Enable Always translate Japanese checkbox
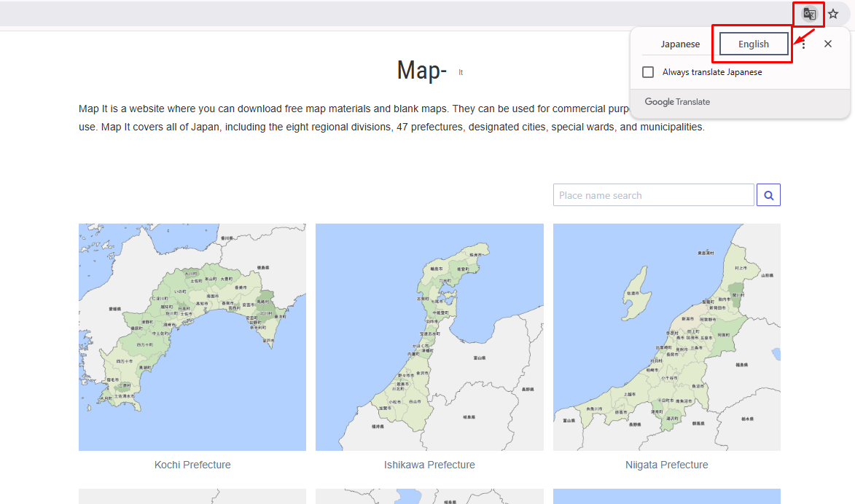This screenshot has height=504, width=855. tap(648, 72)
